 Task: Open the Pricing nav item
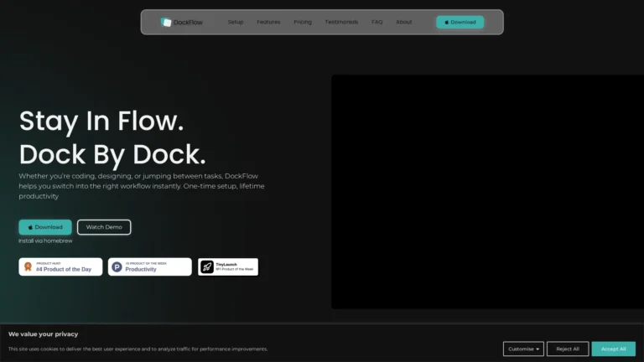tap(303, 22)
